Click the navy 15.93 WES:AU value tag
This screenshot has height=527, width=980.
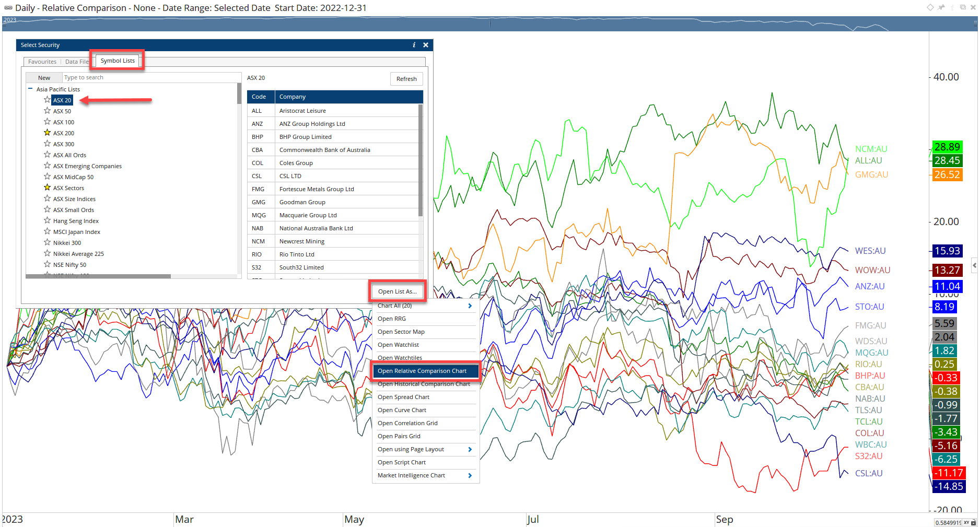[947, 251]
